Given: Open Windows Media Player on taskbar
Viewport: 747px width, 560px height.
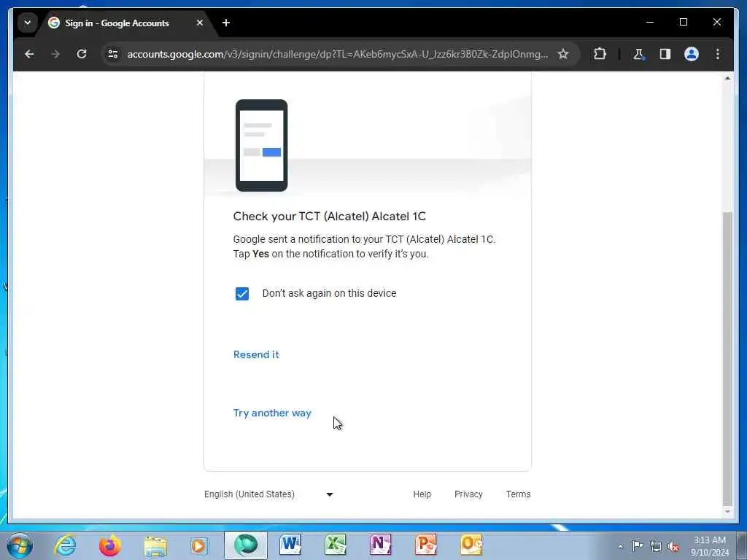Looking at the screenshot, I should coord(200,545).
